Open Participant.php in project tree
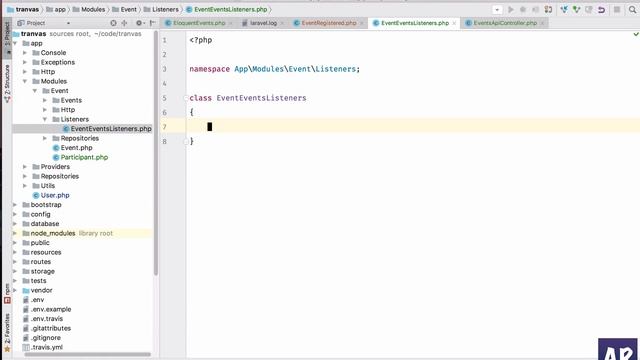Image resolution: width=640 pixels, height=360 pixels. tap(80, 157)
